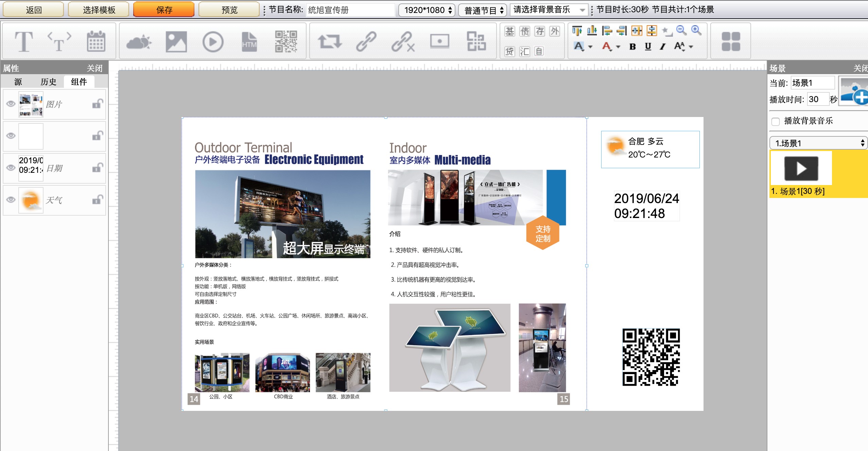Click the HTM web page icon

coord(249,42)
